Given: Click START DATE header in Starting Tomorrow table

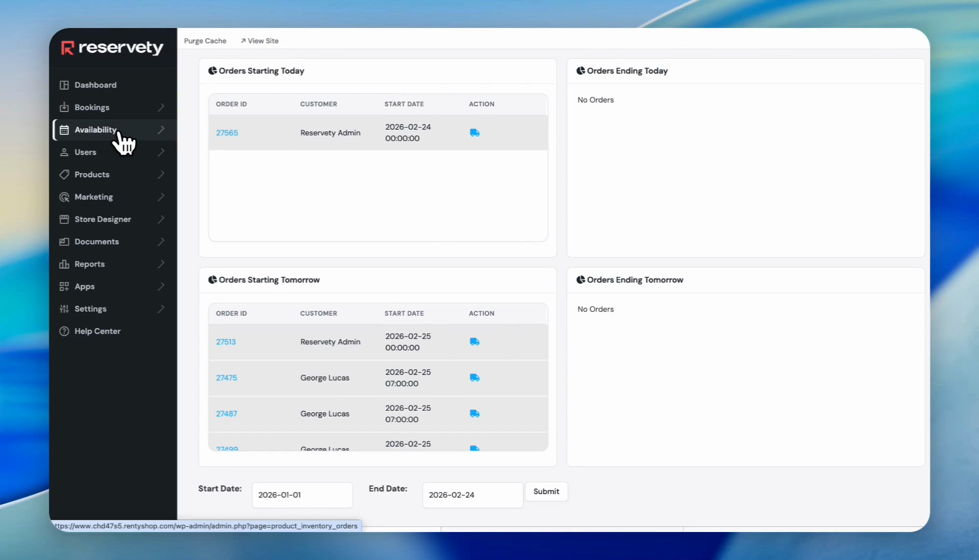Looking at the screenshot, I should coord(404,313).
